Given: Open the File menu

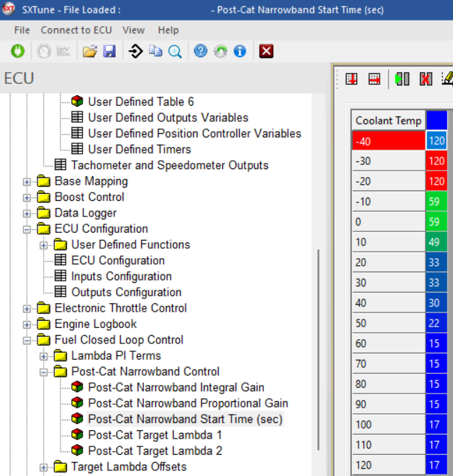Looking at the screenshot, I should (22, 30).
